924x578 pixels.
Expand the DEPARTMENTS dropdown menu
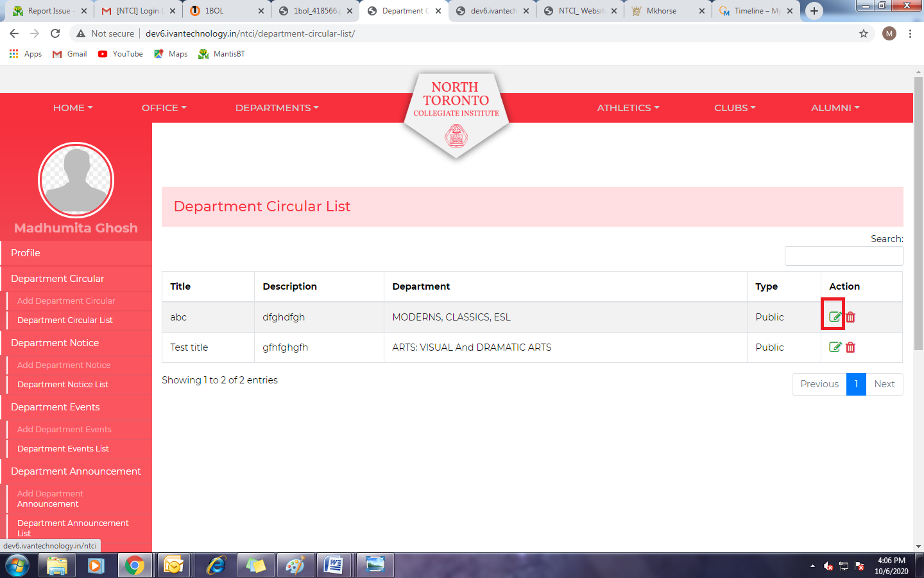click(277, 108)
